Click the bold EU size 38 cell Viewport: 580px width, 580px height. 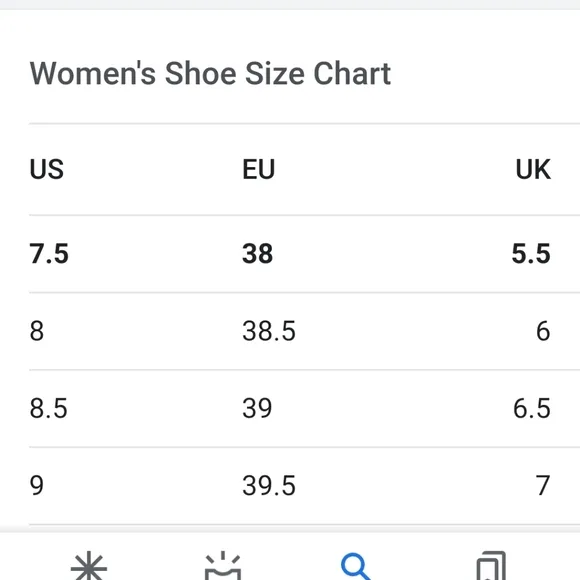pos(257,254)
